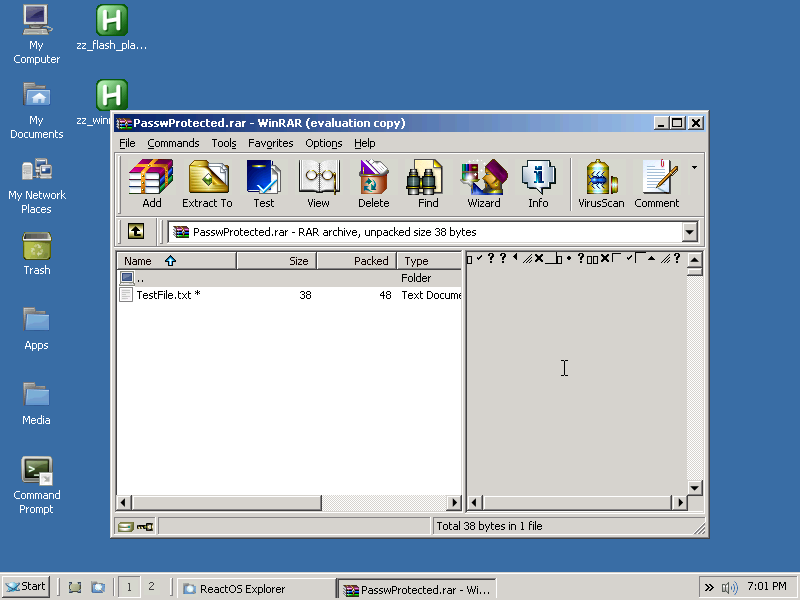Screen dimensions: 800x600
Task: Expand the toolbar overflow arrow near Comment
Action: click(x=694, y=166)
